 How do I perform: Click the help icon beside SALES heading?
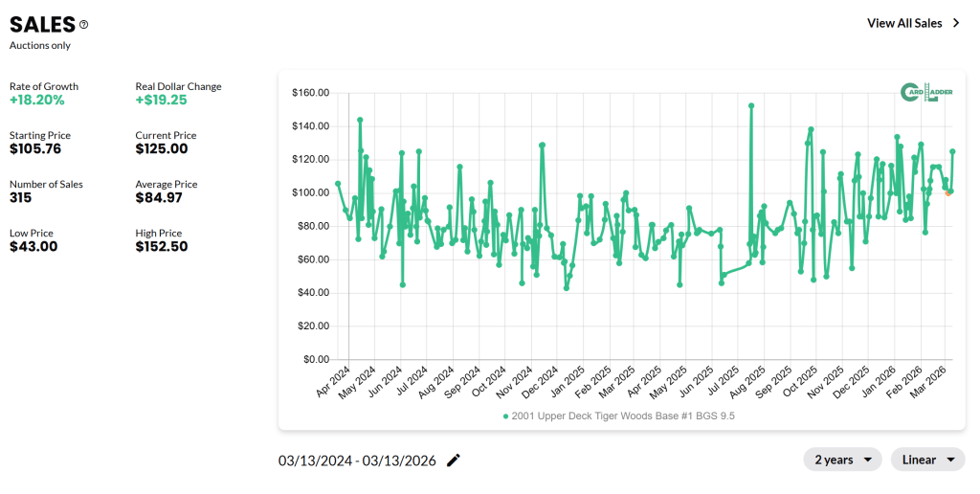84,25
